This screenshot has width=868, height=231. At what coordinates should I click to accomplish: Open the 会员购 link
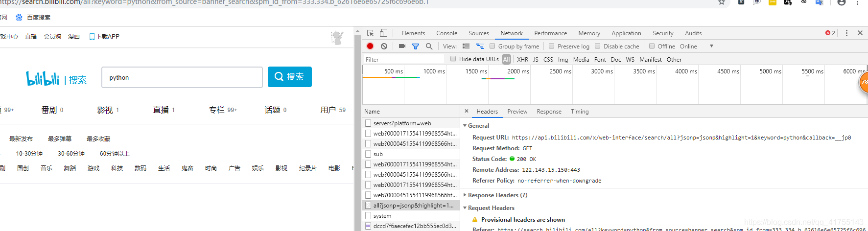tap(52, 36)
